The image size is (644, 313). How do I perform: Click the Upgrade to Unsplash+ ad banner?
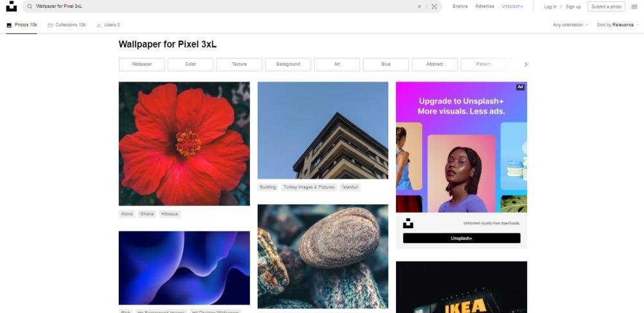461,147
